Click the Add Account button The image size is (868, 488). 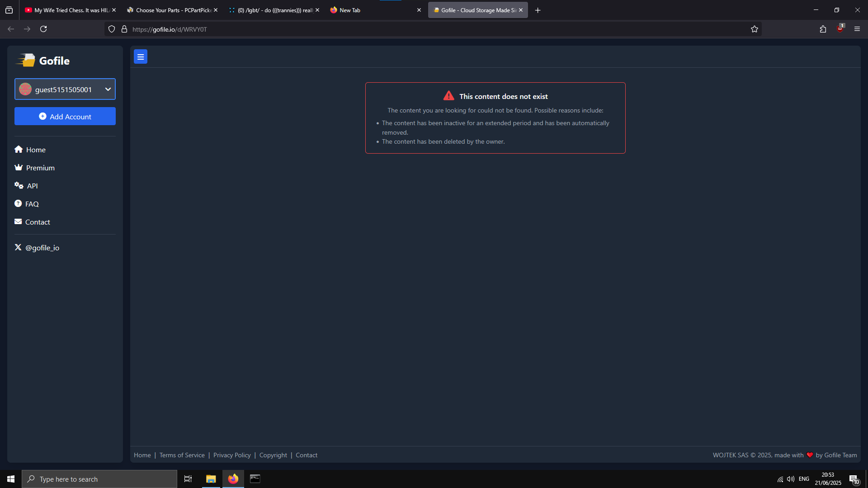pos(65,117)
